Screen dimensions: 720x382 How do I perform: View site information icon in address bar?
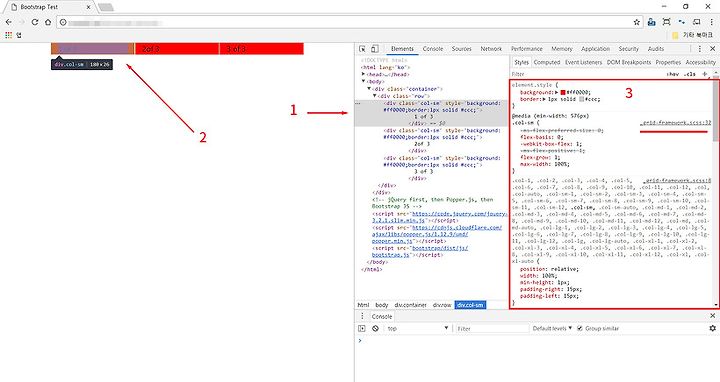click(x=63, y=22)
